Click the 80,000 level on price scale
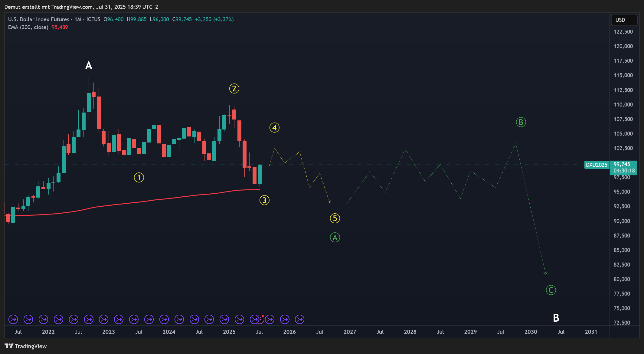This screenshot has width=644, height=354. coord(622,279)
